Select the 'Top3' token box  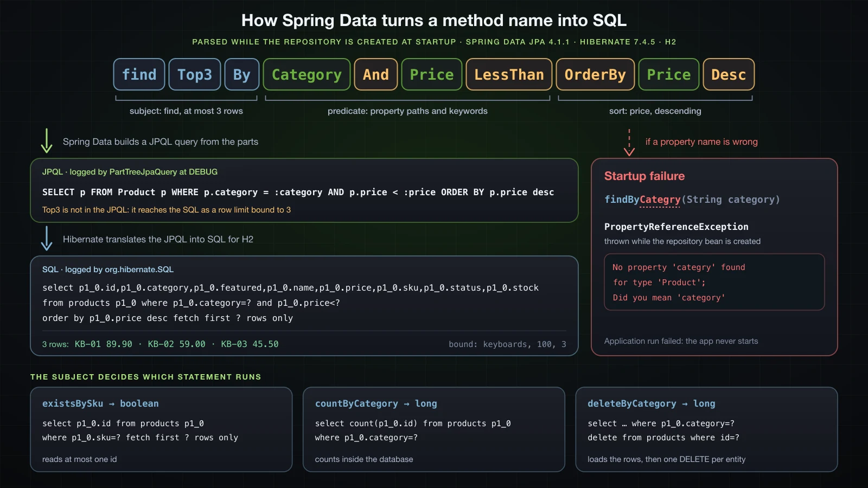(x=195, y=74)
